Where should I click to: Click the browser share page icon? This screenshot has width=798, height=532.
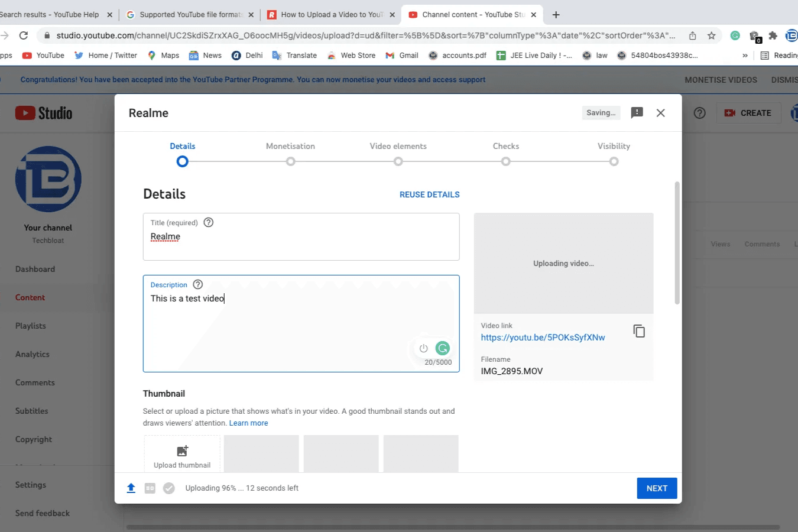pos(692,35)
